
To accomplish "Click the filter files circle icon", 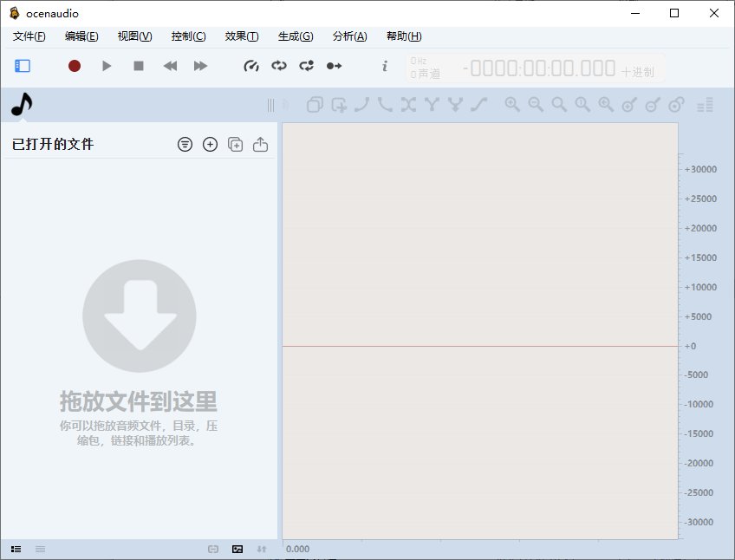I will tap(185, 145).
